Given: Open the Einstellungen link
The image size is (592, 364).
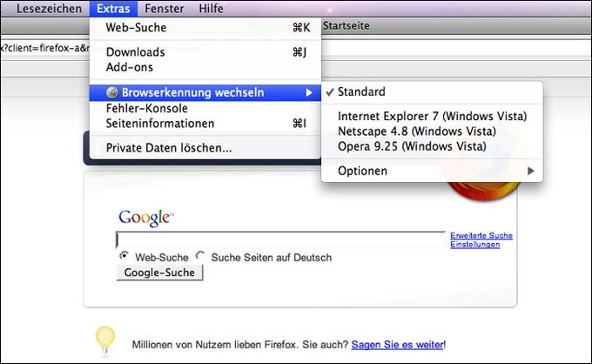Looking at the screenshot, I should (x=475, y=245).
